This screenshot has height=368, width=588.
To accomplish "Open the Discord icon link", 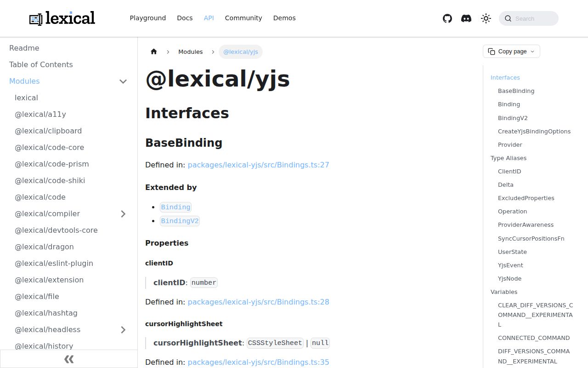I will [466, 18].
